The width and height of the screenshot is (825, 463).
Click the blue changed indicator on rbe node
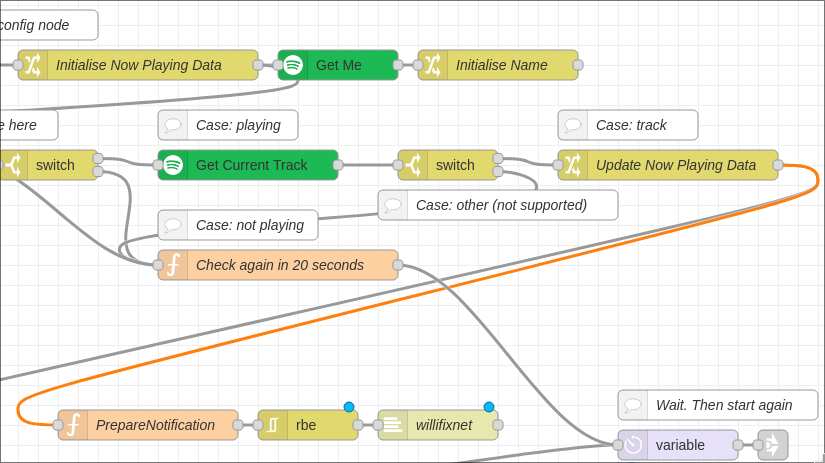point(349,407)
